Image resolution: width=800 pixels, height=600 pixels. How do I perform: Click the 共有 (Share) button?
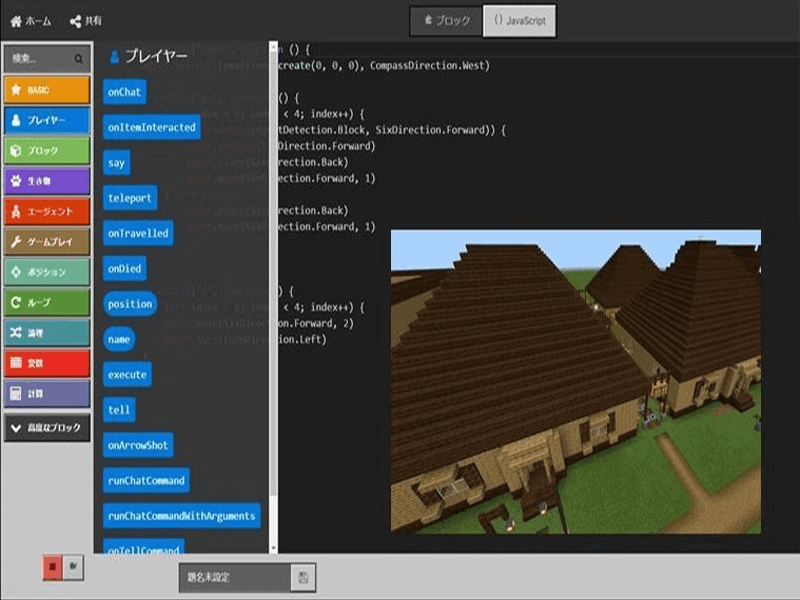coord(86,21)
